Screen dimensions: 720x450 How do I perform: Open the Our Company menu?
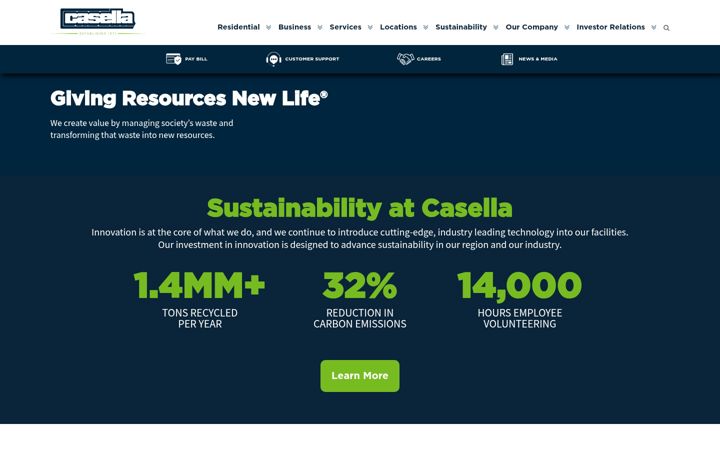pos(532,27)
